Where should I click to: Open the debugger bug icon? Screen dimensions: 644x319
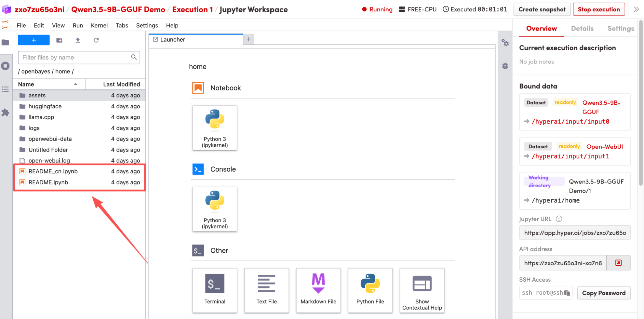[505, 66]
